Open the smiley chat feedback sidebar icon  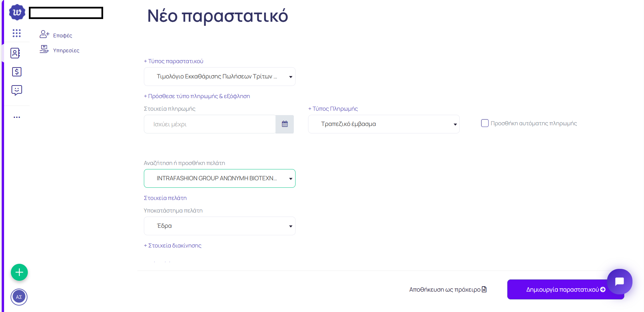[x=17, y=90]
